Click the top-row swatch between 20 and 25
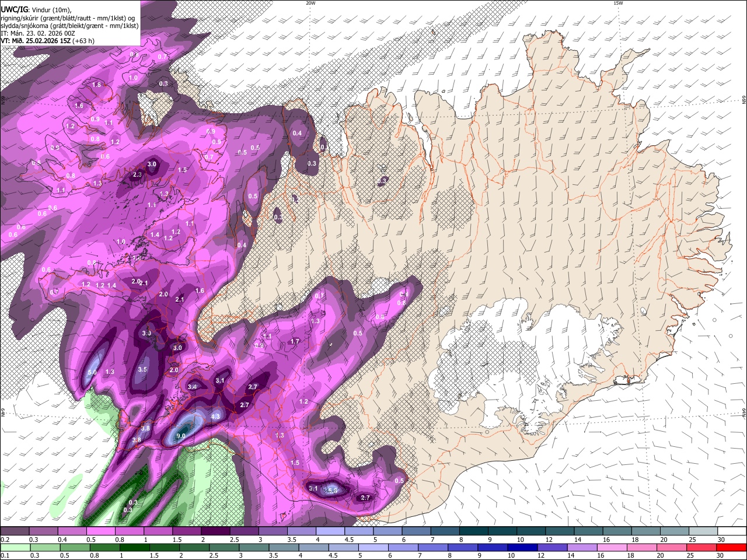747x560 pixels. tap(675, 531)
